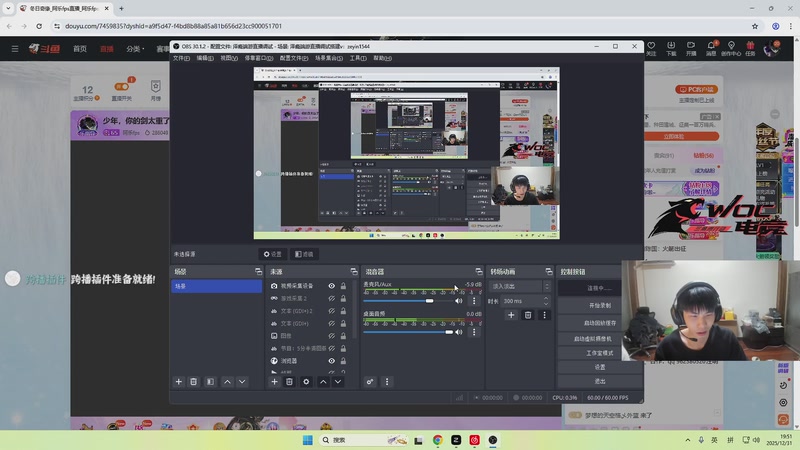
Task: Open OBS 停靠窗口 menu
Action: pyautogui.click(x=259, y=58)
